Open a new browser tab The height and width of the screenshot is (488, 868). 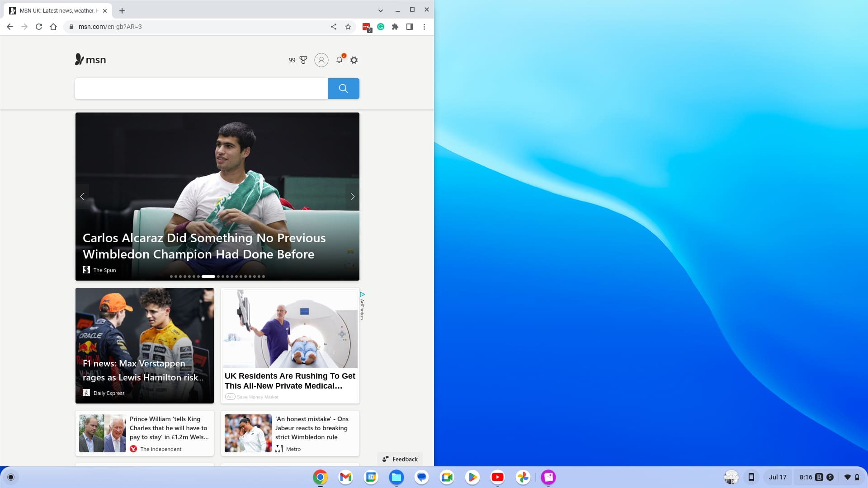tap(122, 11)
